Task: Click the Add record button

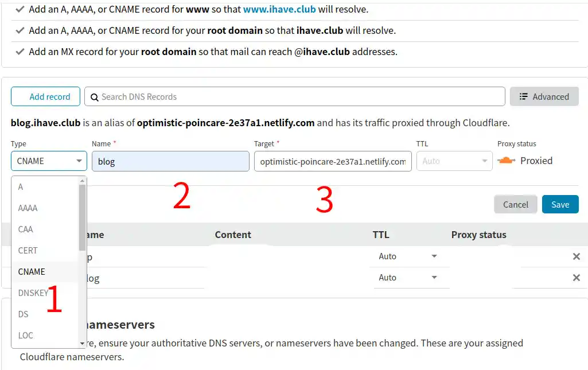Action: pyautogui.click(x=45, y=96)
